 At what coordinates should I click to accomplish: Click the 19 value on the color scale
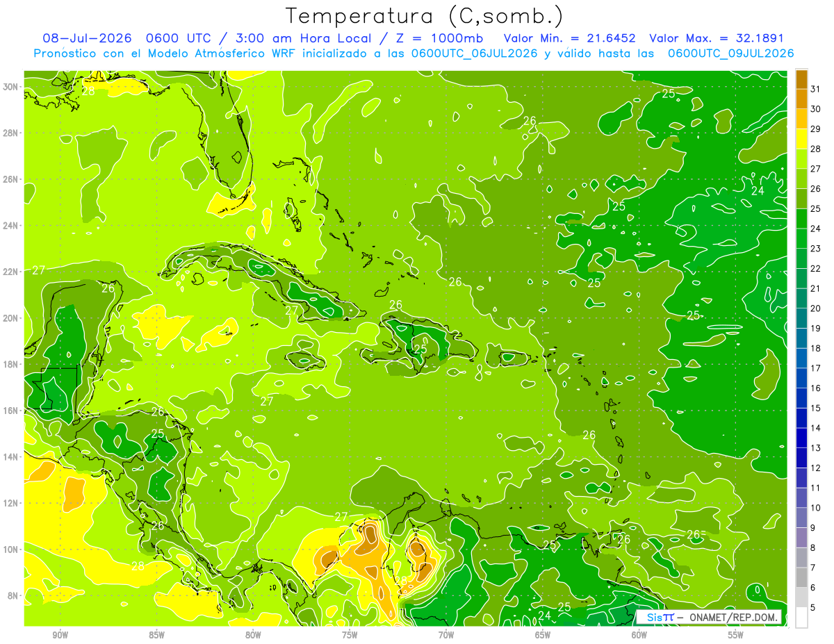point(816,328)
